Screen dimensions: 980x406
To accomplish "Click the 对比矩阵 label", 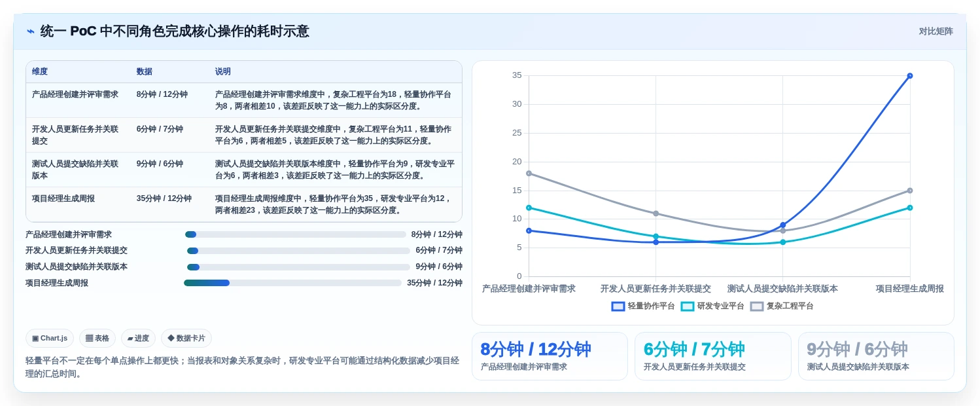I will [936, 31].
